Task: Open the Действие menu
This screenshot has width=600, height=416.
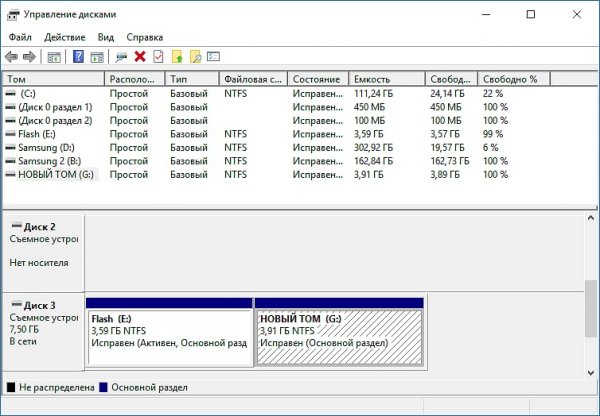Action: click(63, 36)
